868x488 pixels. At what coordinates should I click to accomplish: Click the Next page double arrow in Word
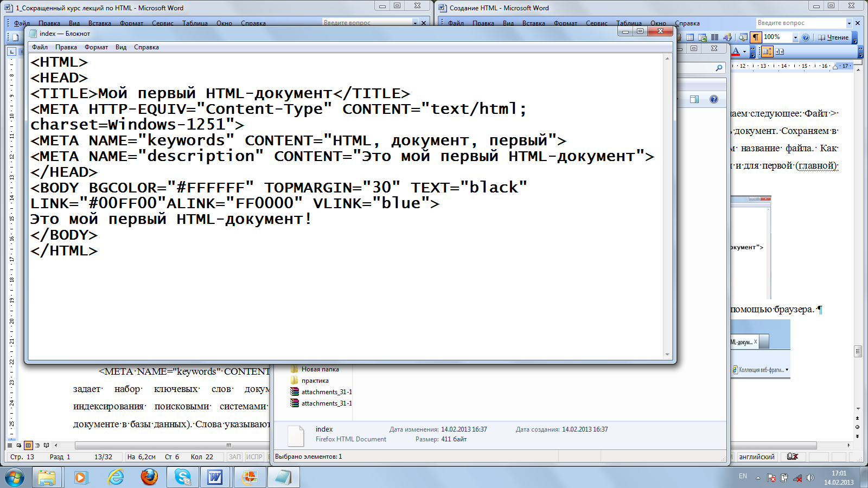pyautogui.click(x=857, y=436)
